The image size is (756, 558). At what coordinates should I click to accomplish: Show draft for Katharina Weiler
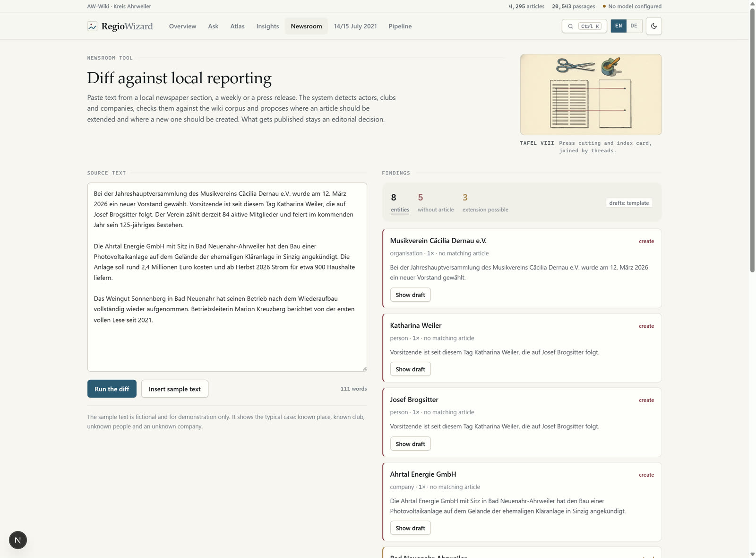coord(410,369)
